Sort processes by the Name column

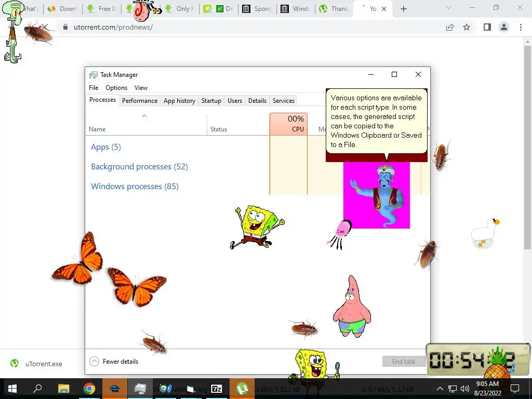(146, 125)
